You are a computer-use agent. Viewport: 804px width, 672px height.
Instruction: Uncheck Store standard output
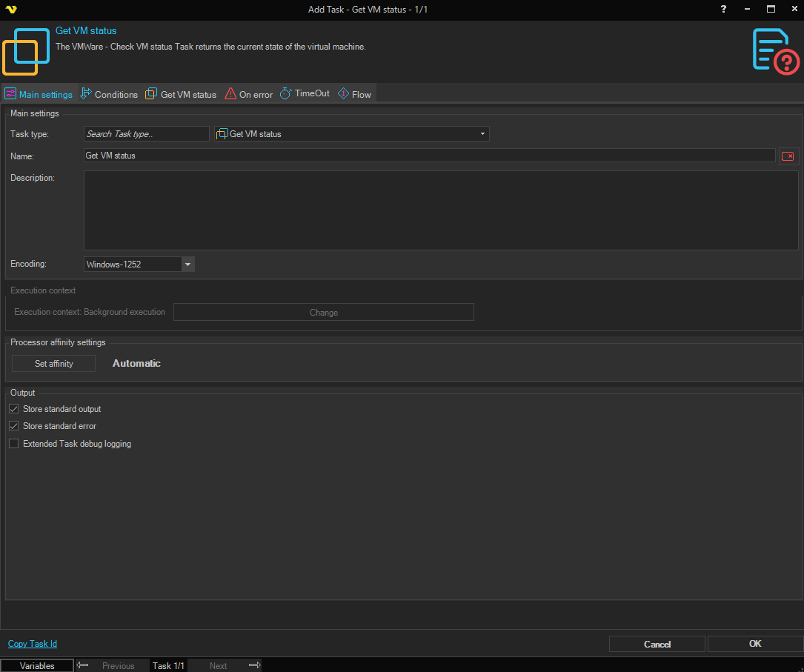13,409
